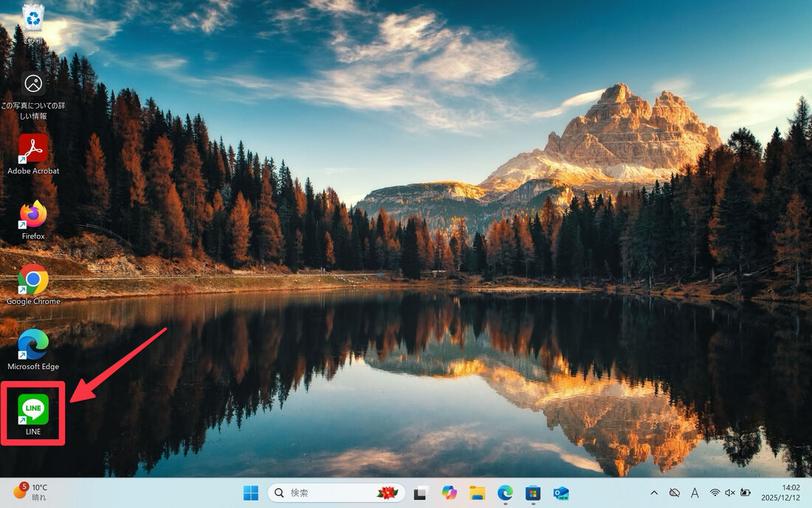This screenshot has height=508, width=812.
Task: Open File Explorer from the taskbar
Action: click(x=477, y=492)
